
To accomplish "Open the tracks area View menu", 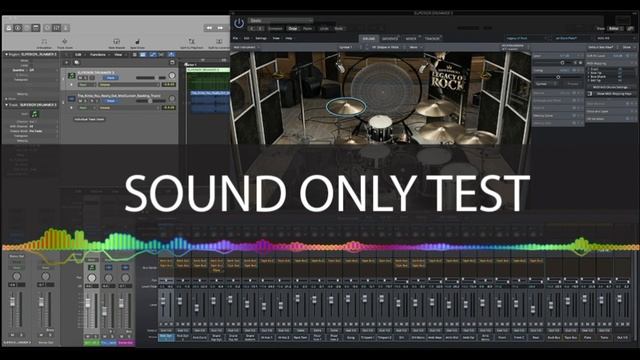I will pos(118,54).
